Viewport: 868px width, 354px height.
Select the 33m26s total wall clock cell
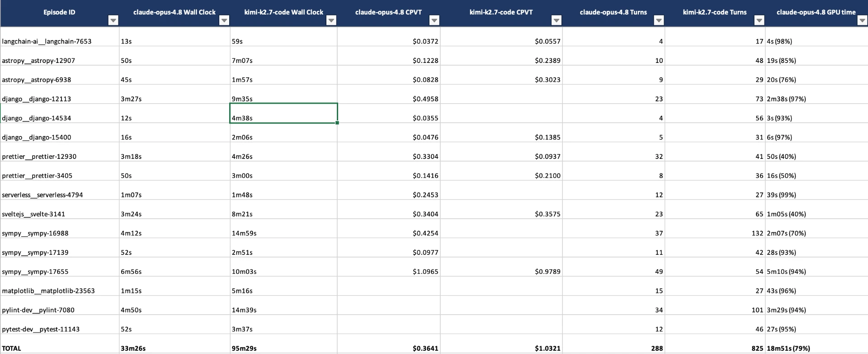[x=175, y=344]
